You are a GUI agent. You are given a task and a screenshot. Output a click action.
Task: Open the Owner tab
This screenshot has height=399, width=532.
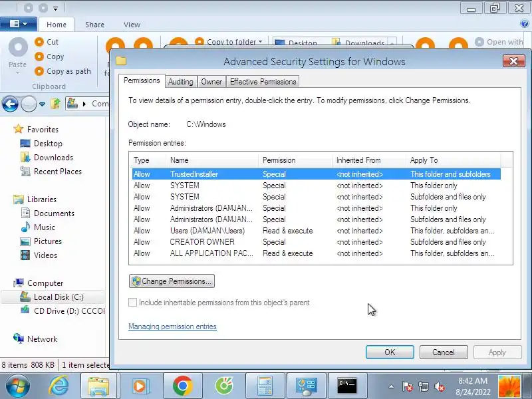point(211,82)
